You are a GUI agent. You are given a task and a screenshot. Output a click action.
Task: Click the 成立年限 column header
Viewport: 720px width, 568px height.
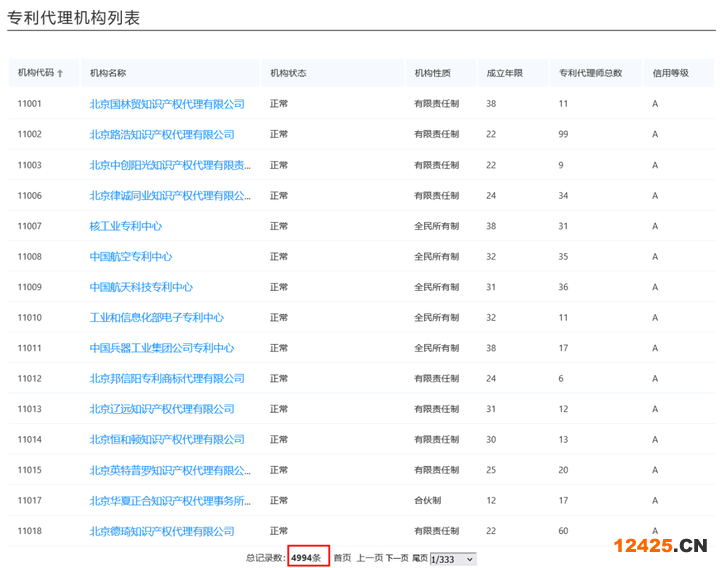point(503,73)
